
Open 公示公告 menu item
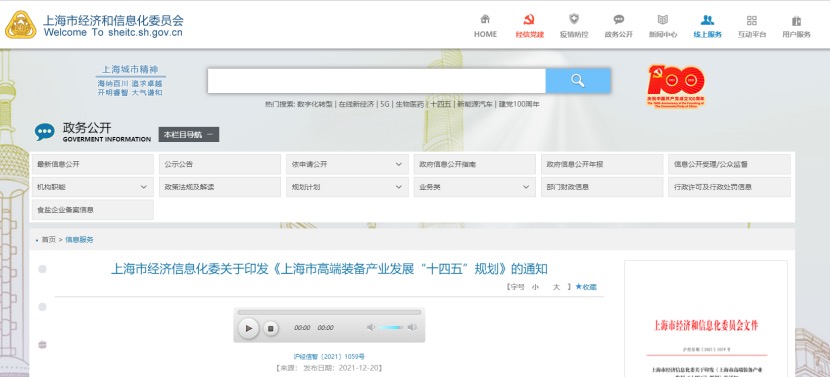[220, 165]
